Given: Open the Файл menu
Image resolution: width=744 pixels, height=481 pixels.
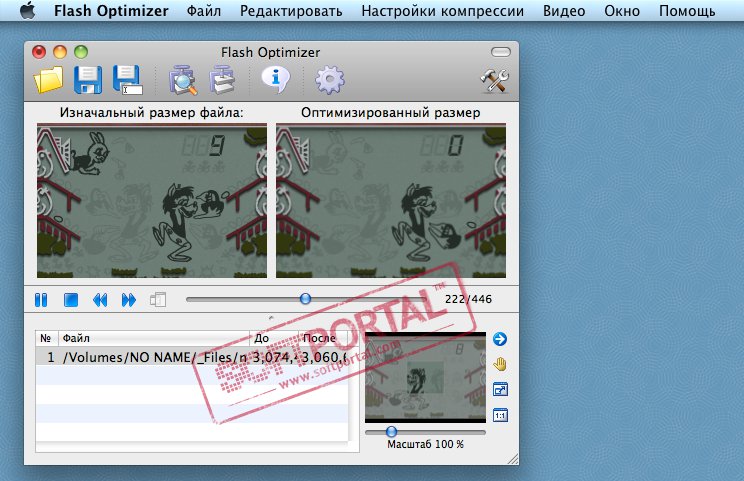Looking at the screenshot, I should [x=204, y=10].
